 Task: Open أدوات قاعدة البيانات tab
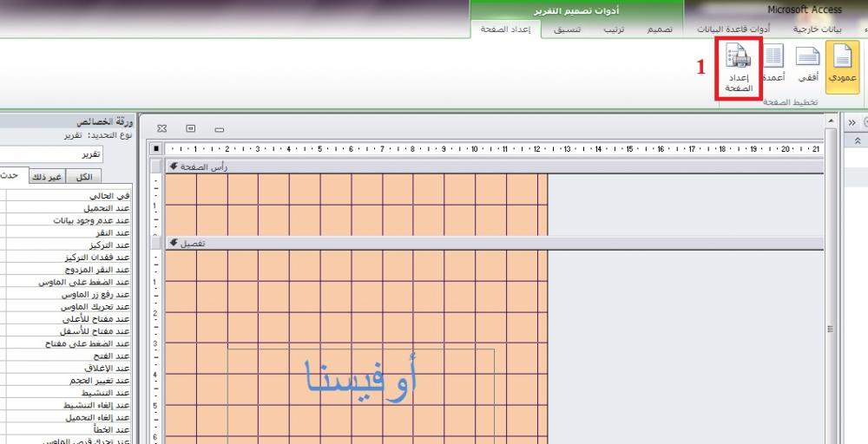pos(734,29)
